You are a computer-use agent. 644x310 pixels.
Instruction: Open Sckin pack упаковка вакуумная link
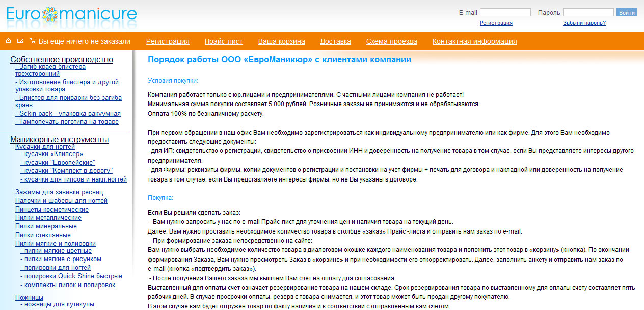[x=68, y=113]
